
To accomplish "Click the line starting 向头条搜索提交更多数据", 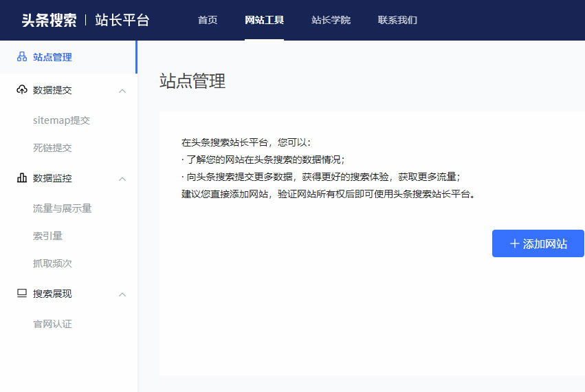I will coord(321,177).
